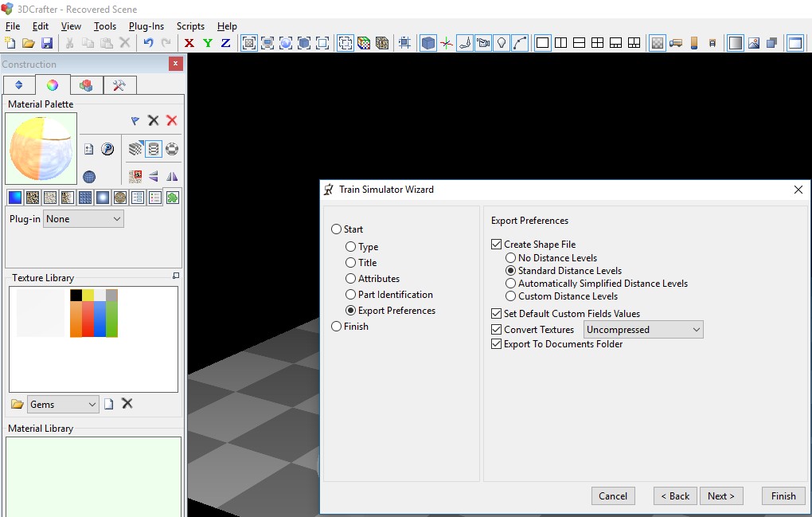Open the View menu
Viewport: 812px width, 517px height.
pos(71,26)
